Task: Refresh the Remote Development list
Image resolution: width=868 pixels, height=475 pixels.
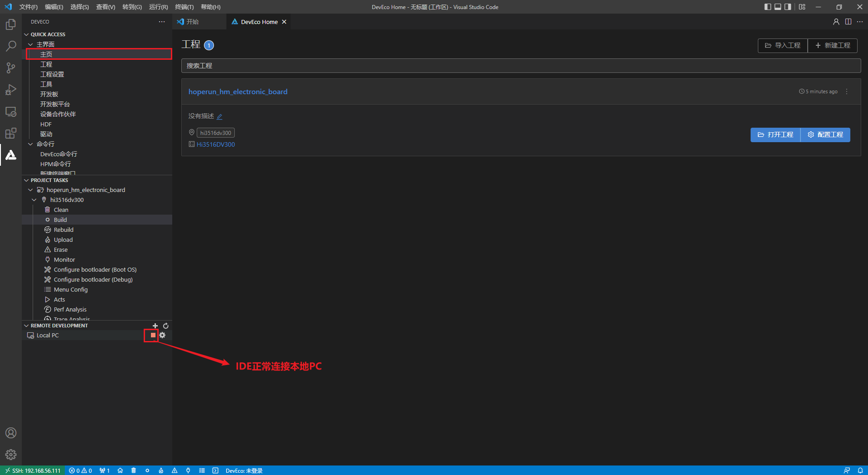Action: click(166, 326)
